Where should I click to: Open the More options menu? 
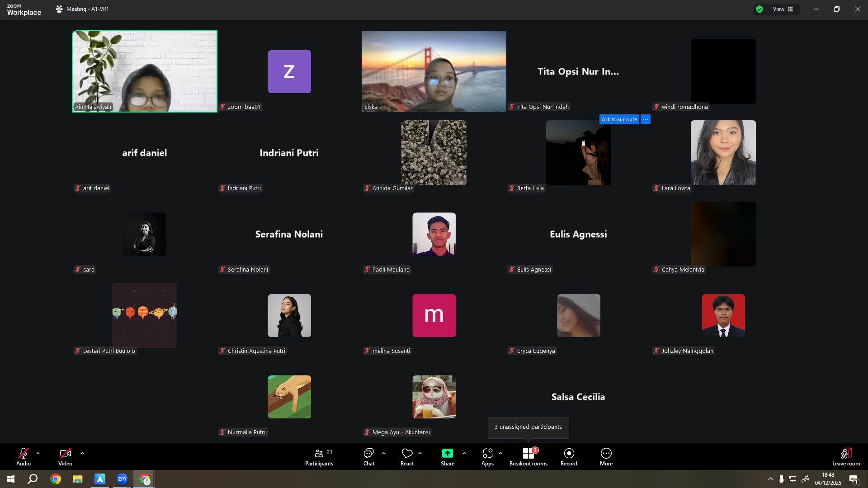606,456
